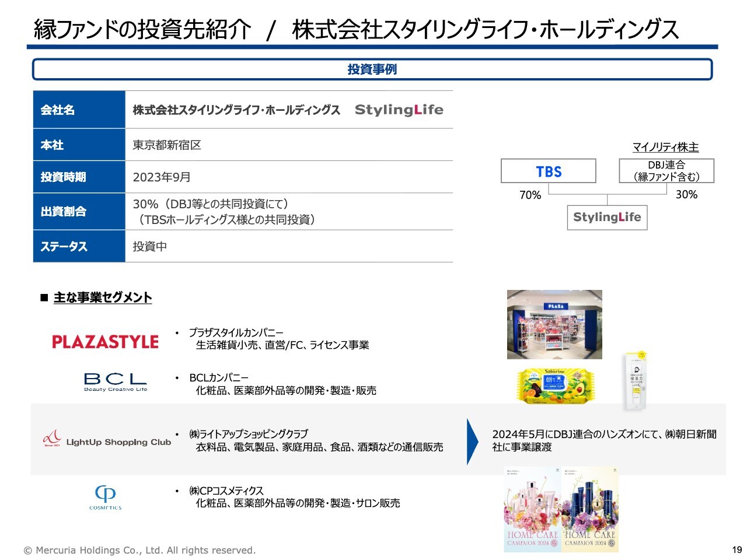Select the 30%（DBJ等との共同投資にて）line
Screen dimensions: 747x560
tap(211, 204)
